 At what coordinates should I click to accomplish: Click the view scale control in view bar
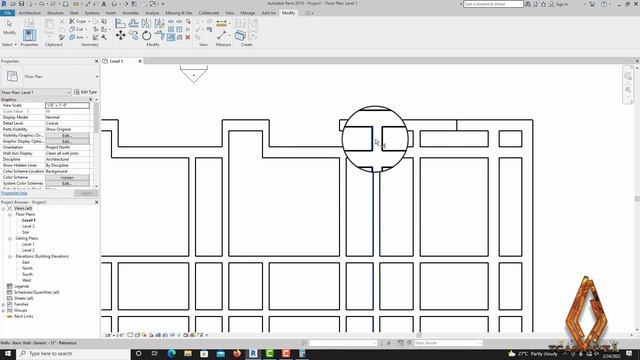(x=114, y=335)
